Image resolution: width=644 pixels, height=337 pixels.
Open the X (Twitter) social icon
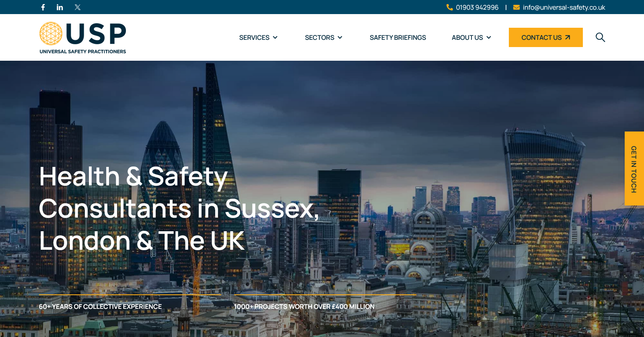click(78, 7)
